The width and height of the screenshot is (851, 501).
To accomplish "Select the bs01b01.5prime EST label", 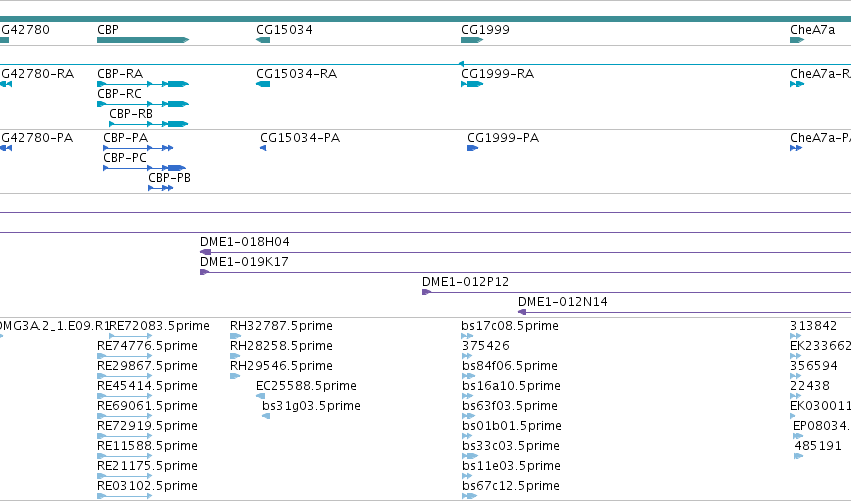I will (x=512, y=427).
